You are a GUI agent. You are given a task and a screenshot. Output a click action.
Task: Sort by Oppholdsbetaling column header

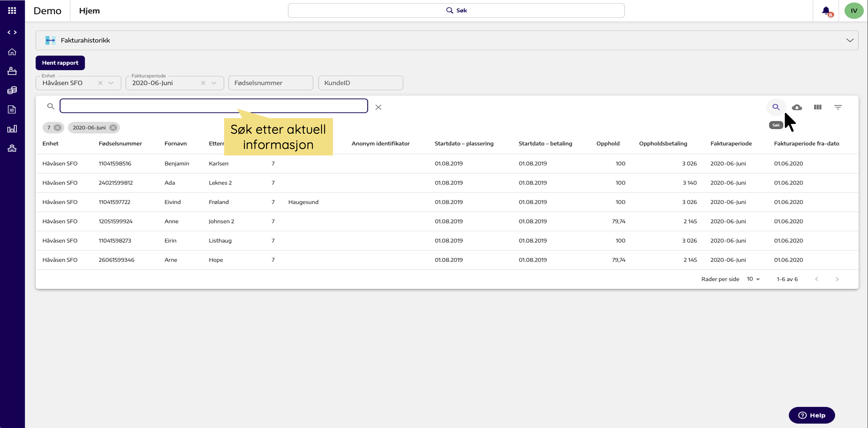663,144
